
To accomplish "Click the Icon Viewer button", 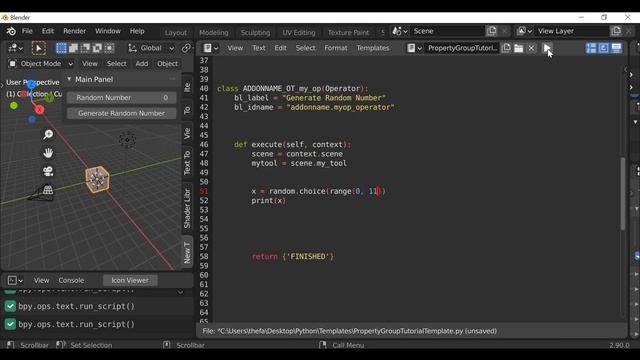I will coord(130,280).
